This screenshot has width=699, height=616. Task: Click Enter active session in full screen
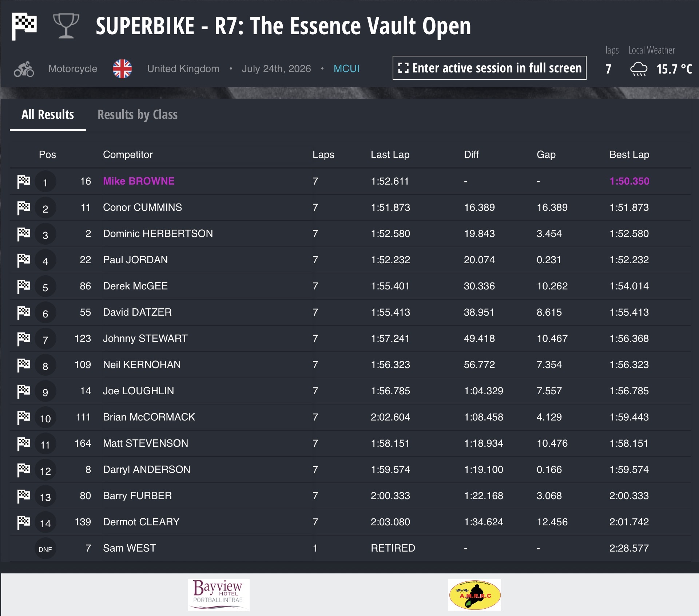click(489, 68)
